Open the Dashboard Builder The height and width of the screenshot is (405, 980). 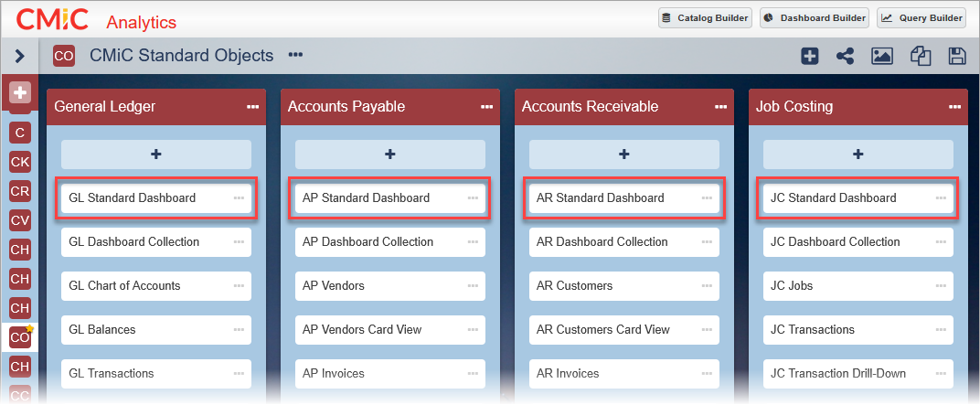[815, 18]
